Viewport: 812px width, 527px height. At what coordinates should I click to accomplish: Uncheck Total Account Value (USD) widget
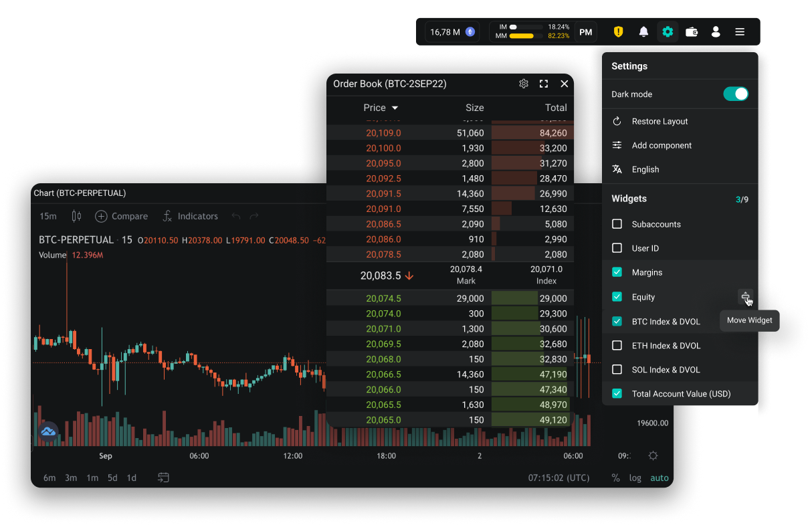(x=617, y=394)
